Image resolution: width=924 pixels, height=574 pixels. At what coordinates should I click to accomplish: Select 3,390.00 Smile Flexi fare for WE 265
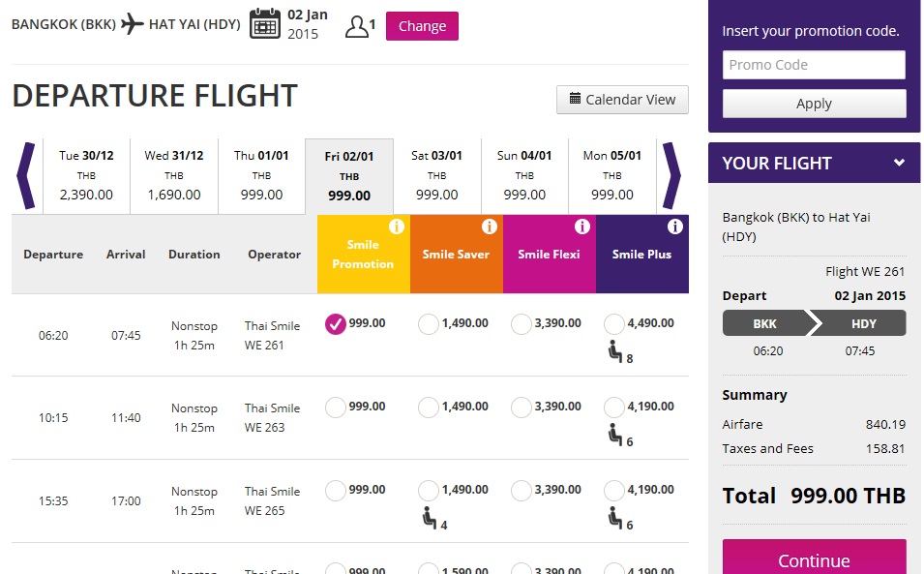[x=522, y=491]
